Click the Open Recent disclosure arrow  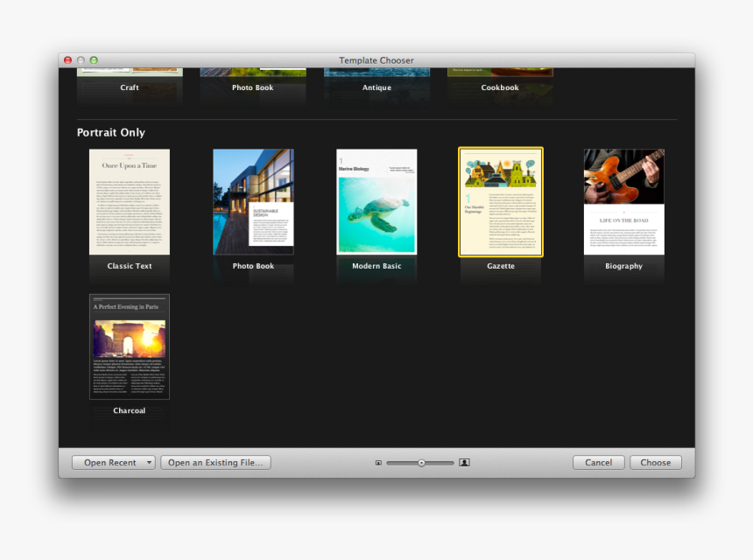[149, 462]
